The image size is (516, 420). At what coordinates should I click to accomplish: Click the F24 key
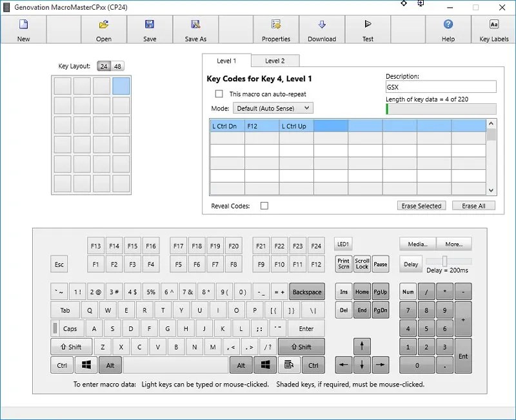[316, 246]
